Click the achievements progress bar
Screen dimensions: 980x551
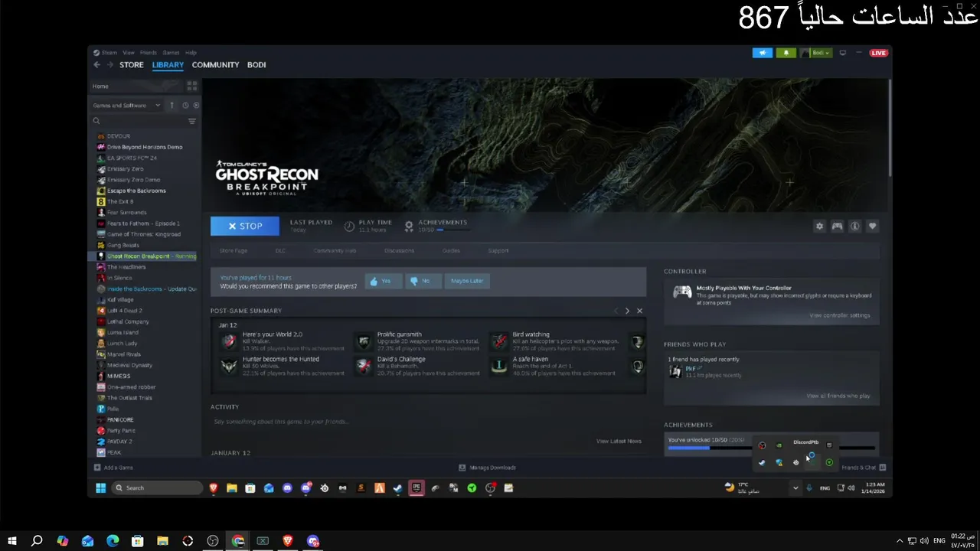[x=771, y=448]
